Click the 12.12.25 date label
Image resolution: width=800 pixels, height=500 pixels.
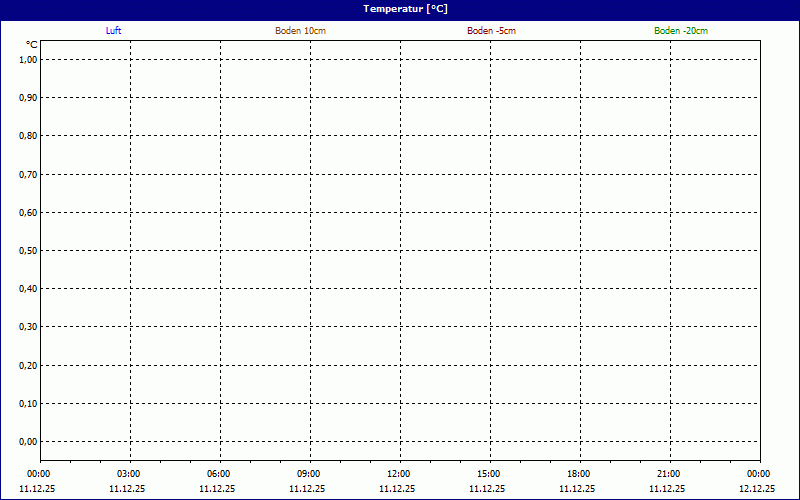(757, 489)
